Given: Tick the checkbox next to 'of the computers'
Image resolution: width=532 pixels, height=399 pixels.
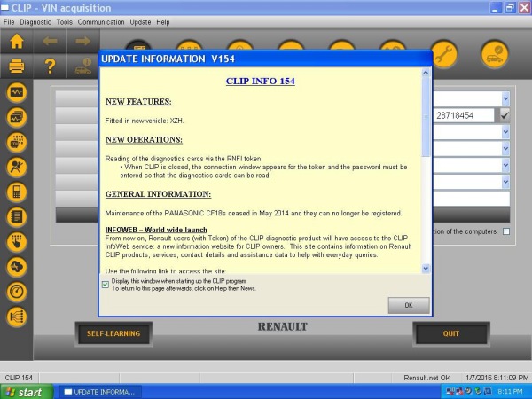Looking at the screenshot, I should (506, 231).
